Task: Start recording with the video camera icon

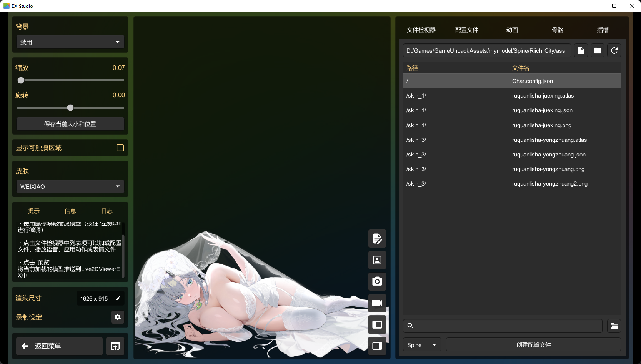Action: point(377,303)
